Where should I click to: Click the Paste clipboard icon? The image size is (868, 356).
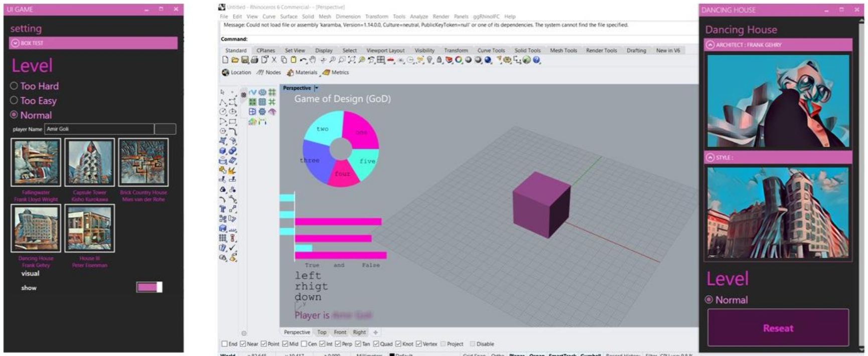[294, 60]
